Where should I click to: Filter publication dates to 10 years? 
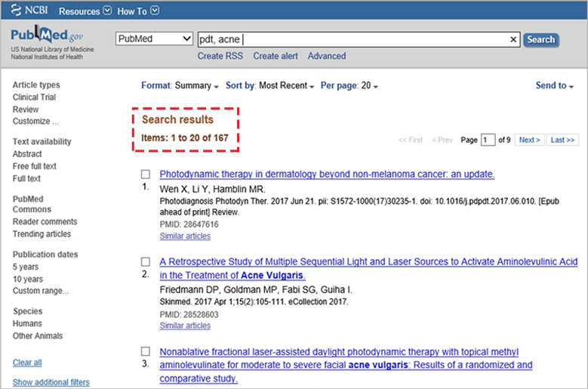click(x=28, y=279)
